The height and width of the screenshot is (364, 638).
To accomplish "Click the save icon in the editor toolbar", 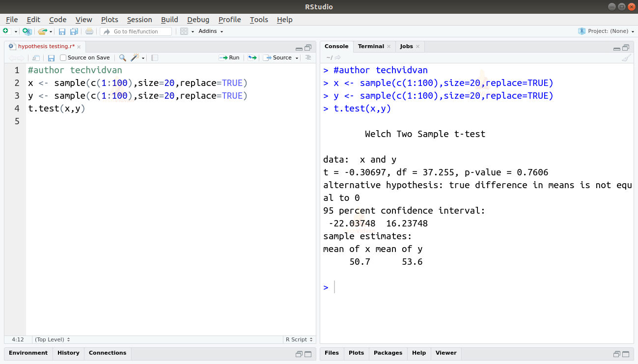I will click(51, 57).
